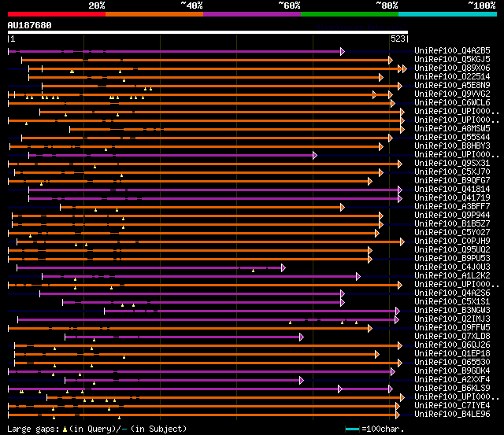This screenshot has width=504, height=435.
Task: Click the purple alignment bar for Q7XLD8
Action: pos(183,337)
